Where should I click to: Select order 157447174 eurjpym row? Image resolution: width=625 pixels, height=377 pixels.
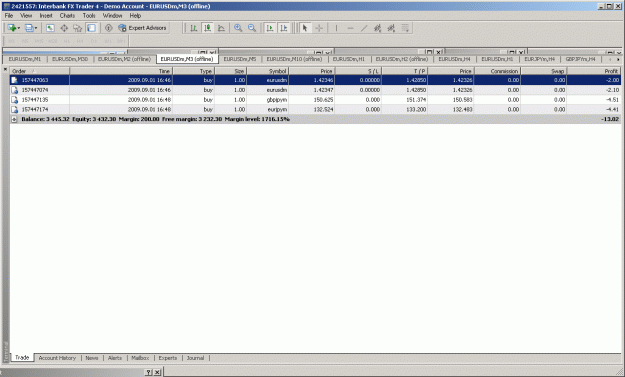tap(315, 109)
